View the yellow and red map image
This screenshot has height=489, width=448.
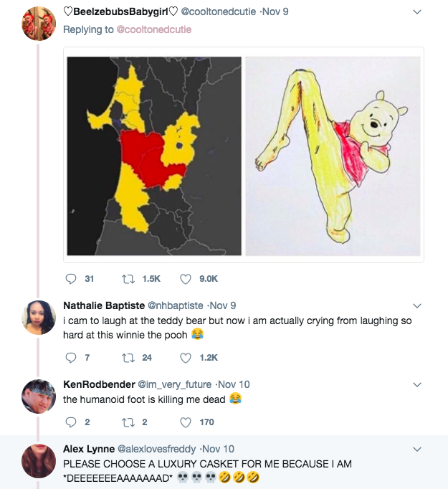tap(154, 156)
